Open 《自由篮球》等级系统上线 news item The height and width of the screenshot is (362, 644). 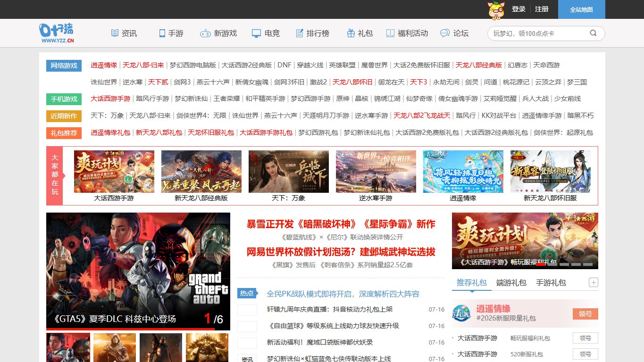(x=333, y=326)
